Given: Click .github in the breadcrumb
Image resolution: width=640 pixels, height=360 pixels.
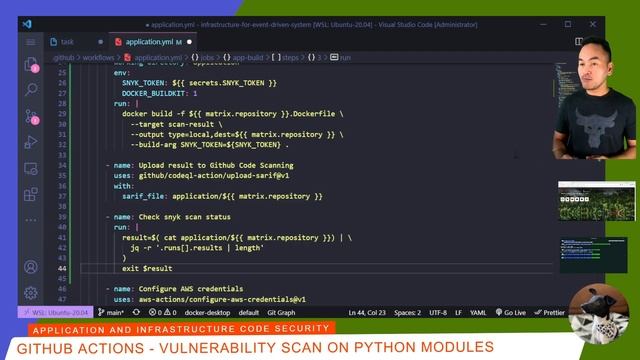Looking at the screenshot, I should (63, 58).
